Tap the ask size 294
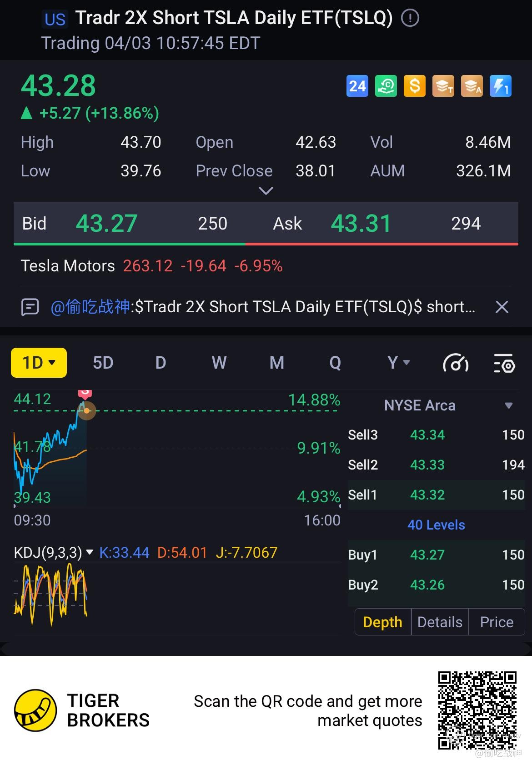The height and width of the screenshot is (765, 532). click(466, 224)
